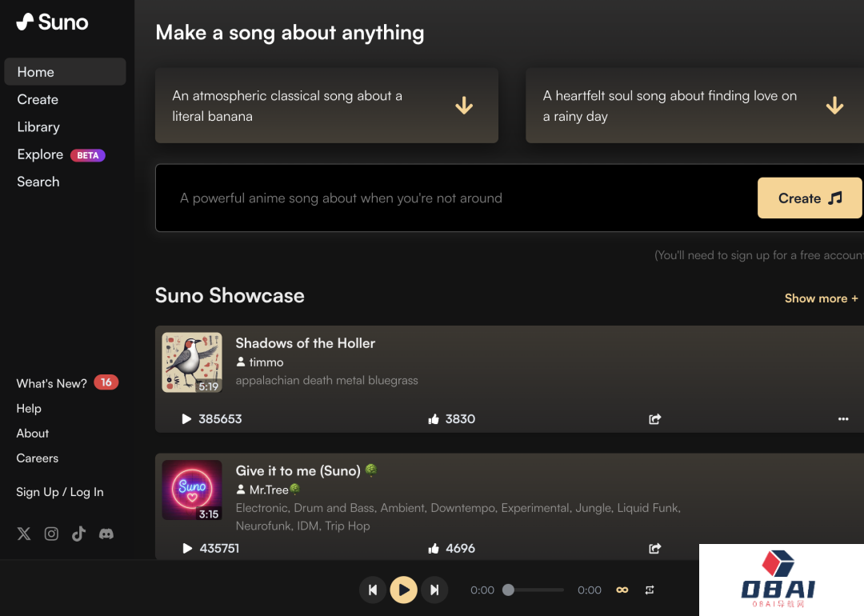The width and height of the screenshot is (864, 616).
Task: Toggle the repeat button in player bar
Action: click(x=650, y=590)
